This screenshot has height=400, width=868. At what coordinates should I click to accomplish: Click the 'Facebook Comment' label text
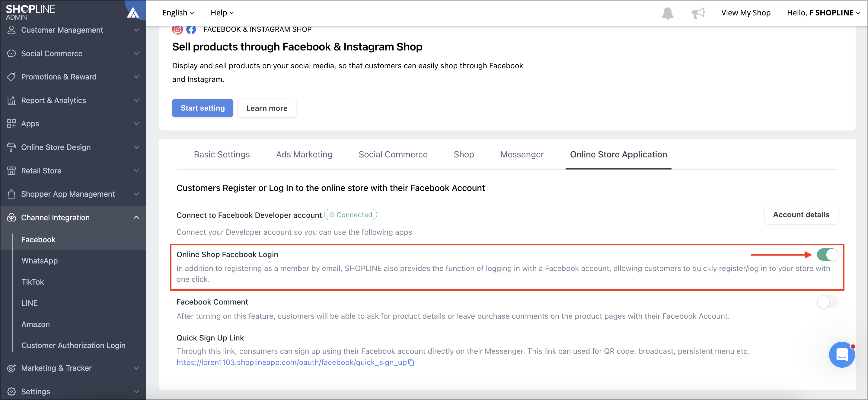point(212,302)
